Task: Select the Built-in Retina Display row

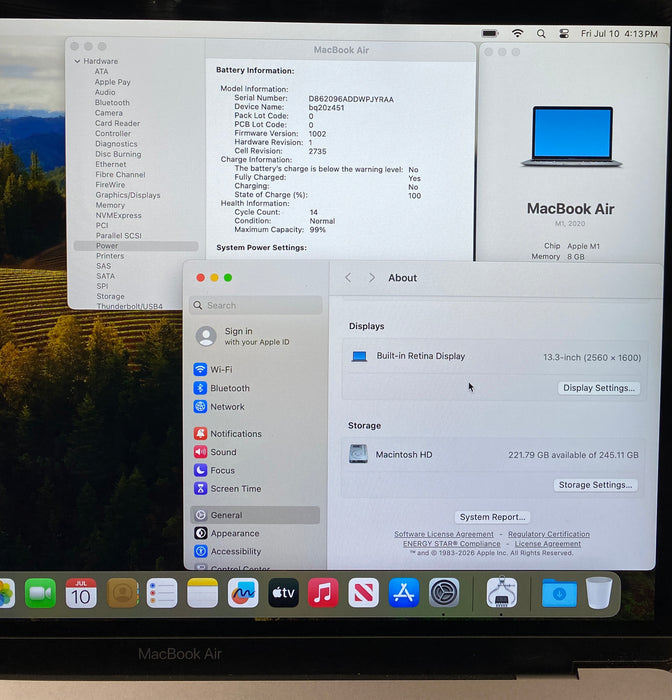Action: coord(495,356)
